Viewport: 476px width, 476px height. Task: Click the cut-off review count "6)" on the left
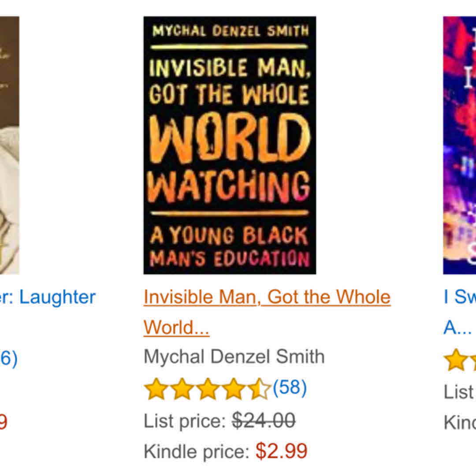[x=8, y=359]
